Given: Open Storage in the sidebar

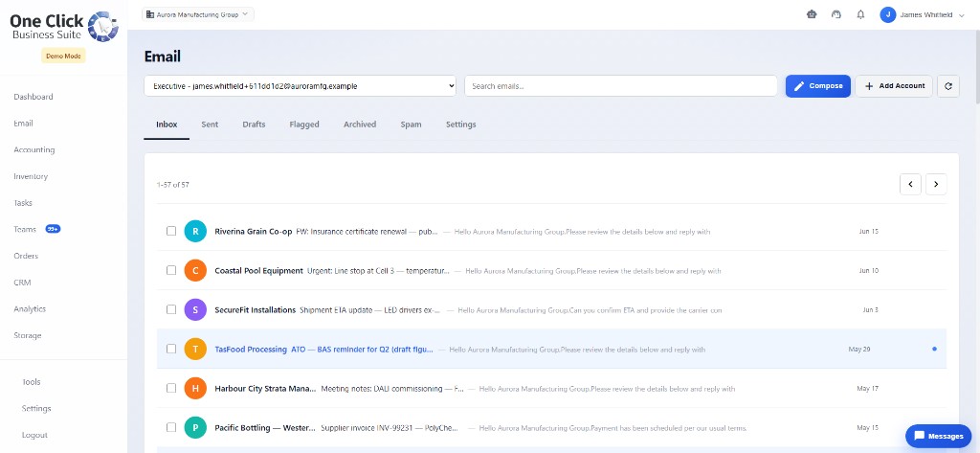Looking at the screenshot, I should pyautogui.click(x=28, y=335).
